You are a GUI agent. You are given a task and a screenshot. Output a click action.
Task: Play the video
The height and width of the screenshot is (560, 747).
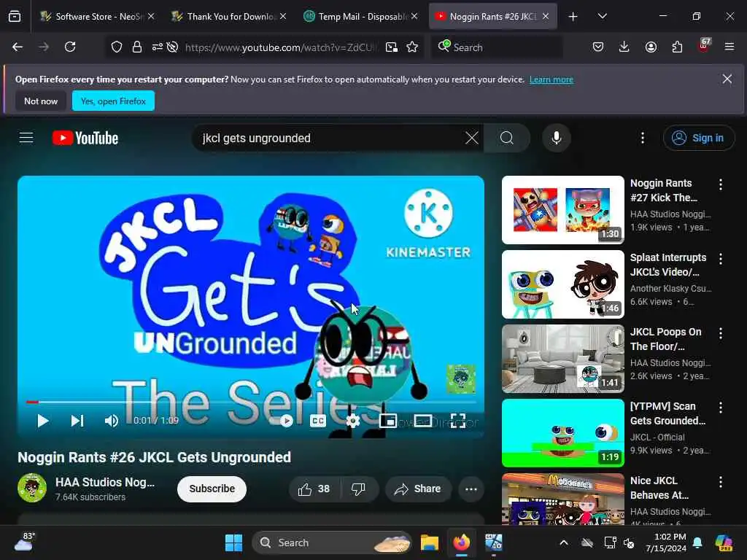point(42,421)
